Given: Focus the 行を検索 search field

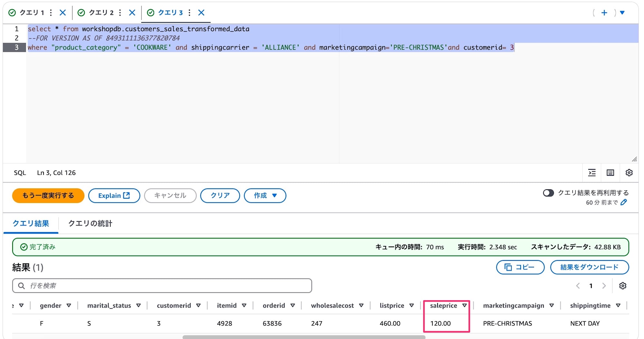Looking at the screenshot, I should 162,286.
